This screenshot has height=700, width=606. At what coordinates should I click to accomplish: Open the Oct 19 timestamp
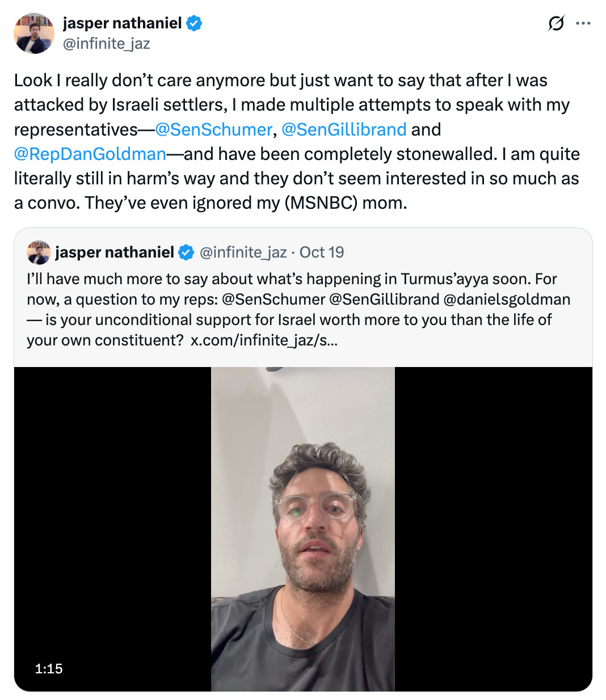pos(322,252)
